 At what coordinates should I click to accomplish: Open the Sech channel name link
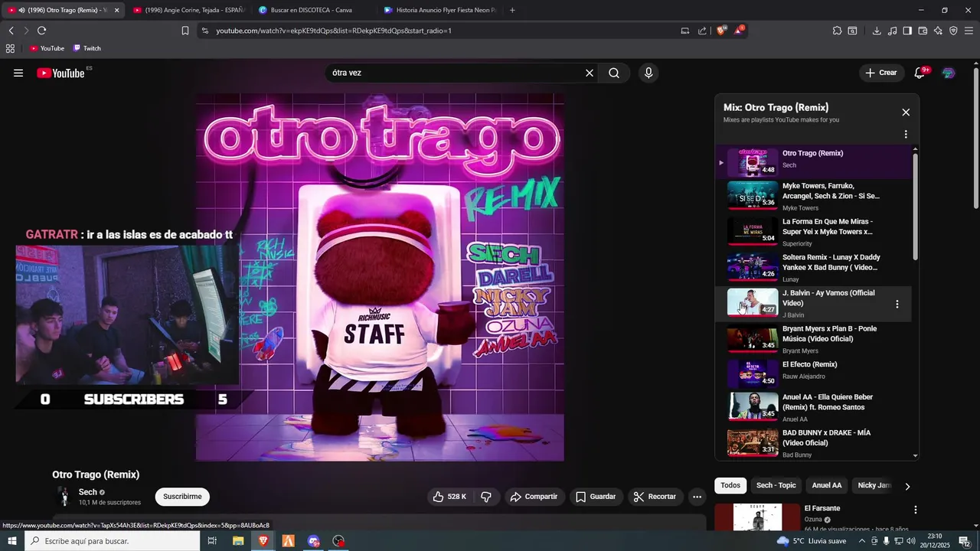[88, 492]
